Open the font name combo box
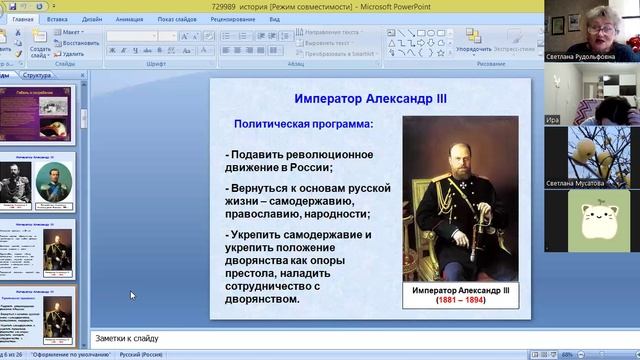 [132, 36]
